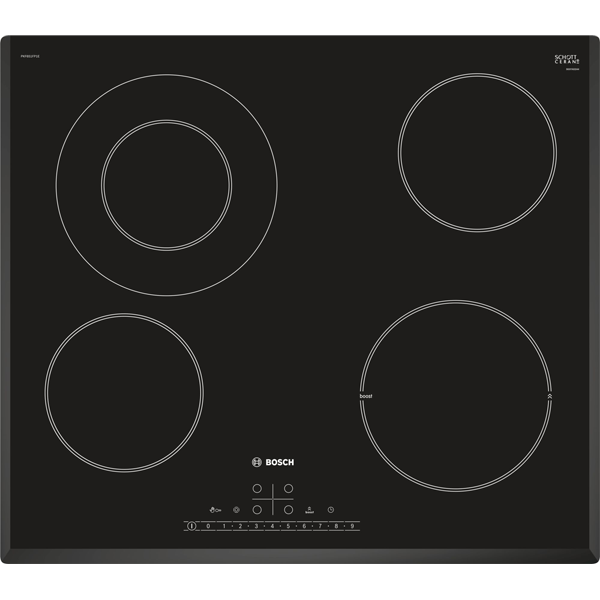Select the top-left zone selector circle
This screenshot has height=600, width=600.
[x=256, y=489]
